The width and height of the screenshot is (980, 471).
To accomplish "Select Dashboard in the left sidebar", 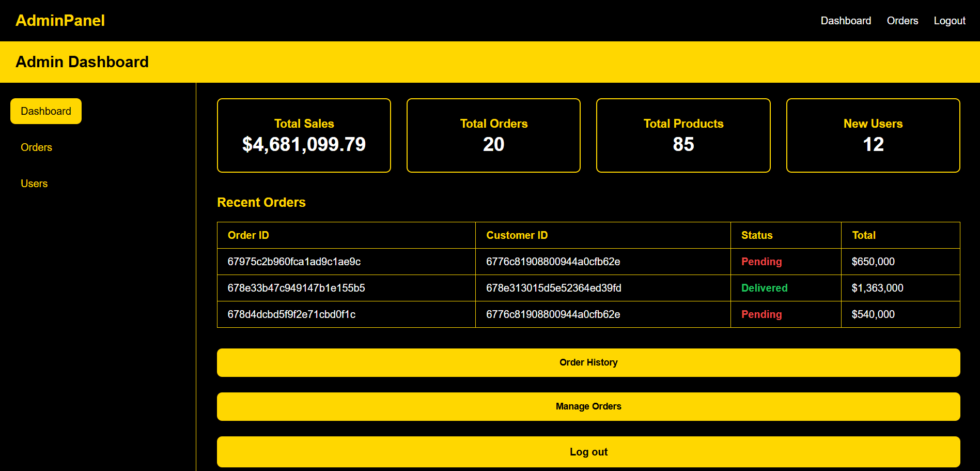I will (45, 111).
